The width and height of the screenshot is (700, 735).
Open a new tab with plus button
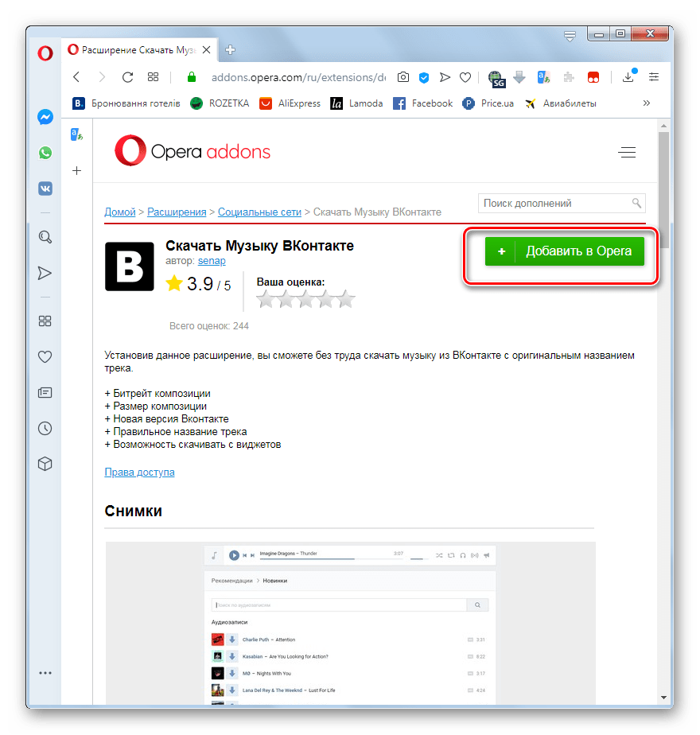click(231, 49)
